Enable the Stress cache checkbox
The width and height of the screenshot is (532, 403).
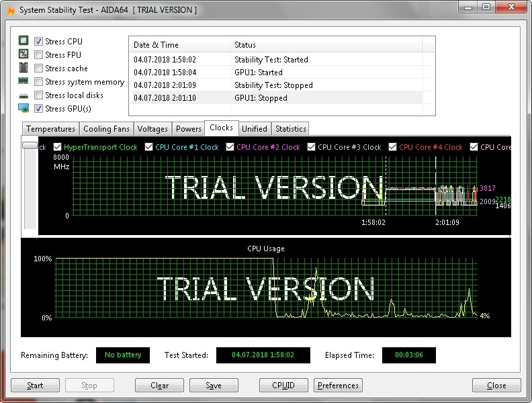click(39, 69)
